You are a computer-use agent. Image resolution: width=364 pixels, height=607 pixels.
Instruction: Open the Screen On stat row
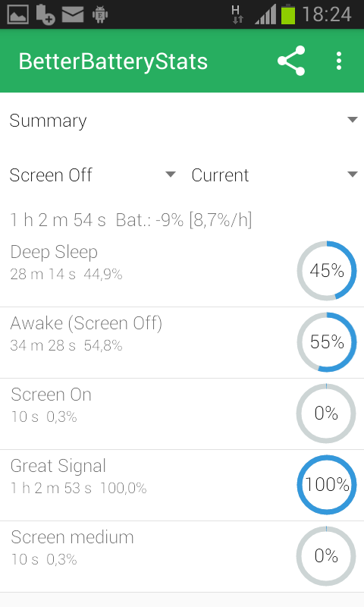182,414
